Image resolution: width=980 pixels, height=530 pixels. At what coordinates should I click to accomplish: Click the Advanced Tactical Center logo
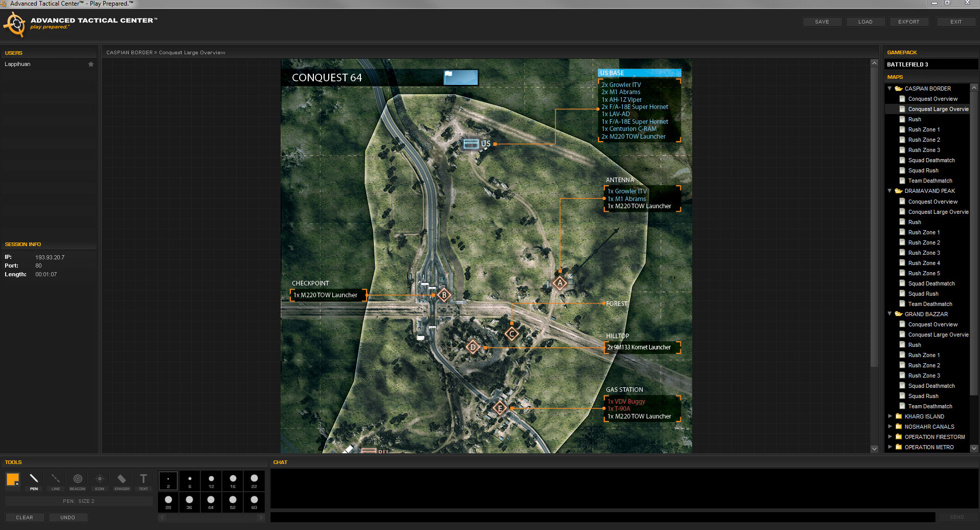pos(15,24)
